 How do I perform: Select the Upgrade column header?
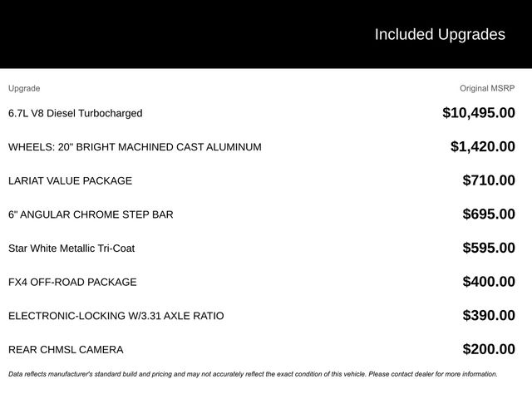click(x=24, y=88)
